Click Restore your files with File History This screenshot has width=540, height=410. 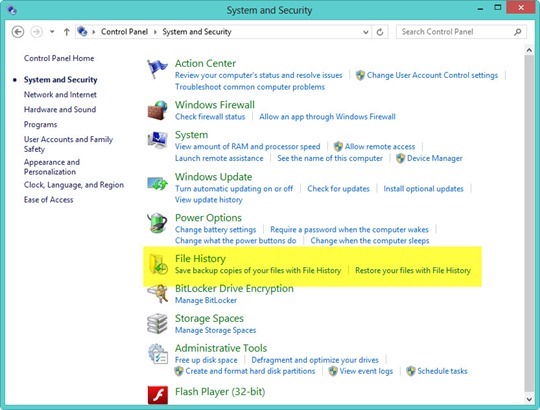tap(413, 271)
